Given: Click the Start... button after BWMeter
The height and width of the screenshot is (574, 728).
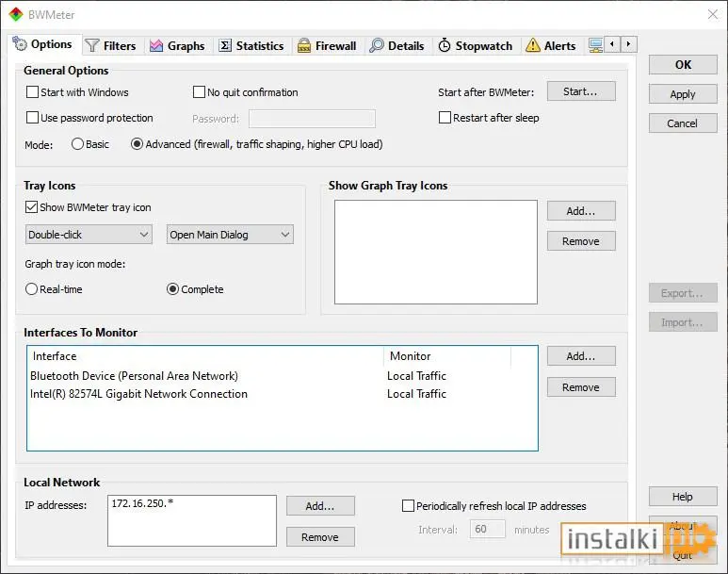Looking at the screenshot, I should [x=581, y=91].
